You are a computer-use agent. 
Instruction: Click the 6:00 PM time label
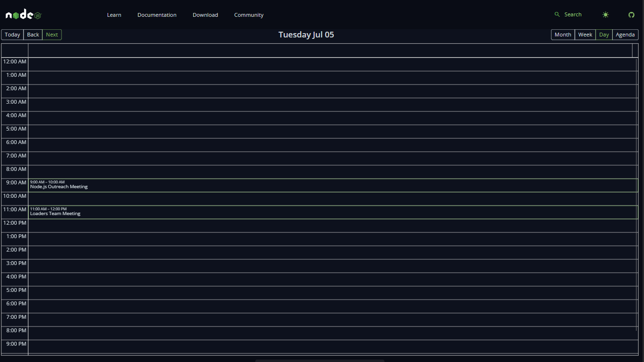pyautogui.click(x=16, y=303)
